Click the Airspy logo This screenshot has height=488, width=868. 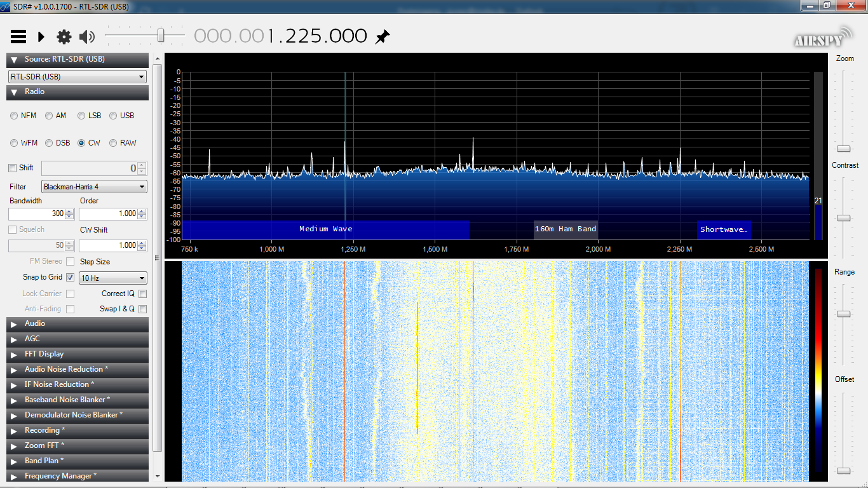pos(823,37)
